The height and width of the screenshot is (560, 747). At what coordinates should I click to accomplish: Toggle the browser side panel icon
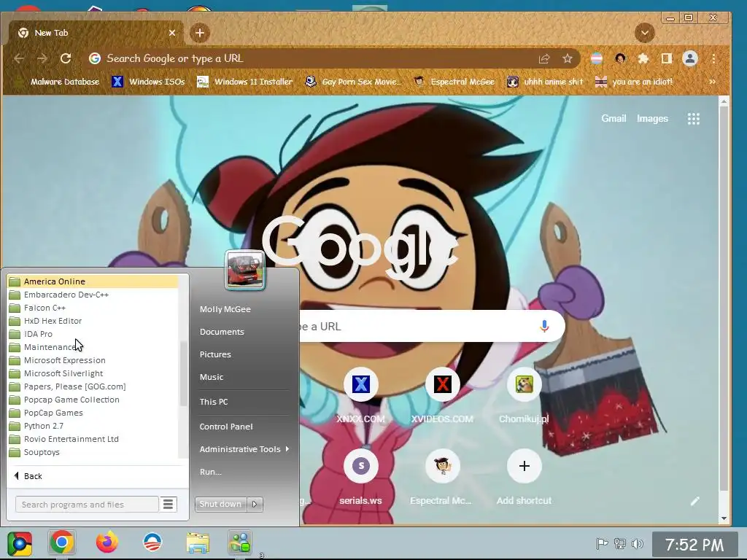[667, 58]
